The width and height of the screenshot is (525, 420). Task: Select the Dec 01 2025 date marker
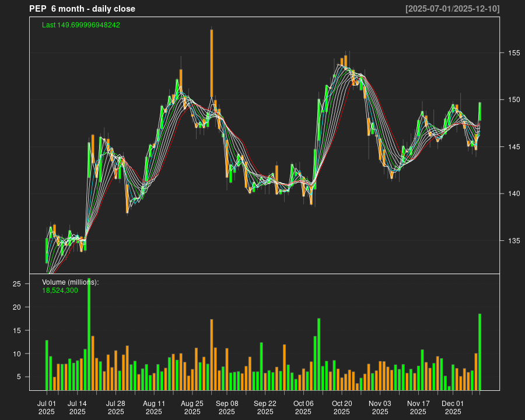tap(453, 407)
